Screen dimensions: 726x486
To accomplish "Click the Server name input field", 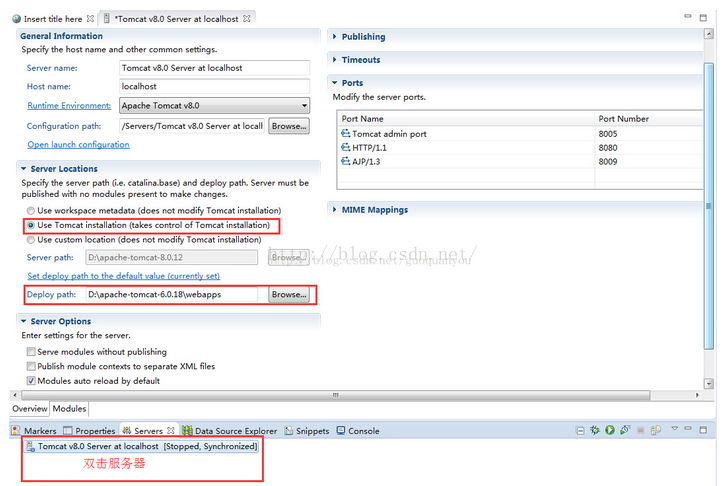I will (214, 68).
